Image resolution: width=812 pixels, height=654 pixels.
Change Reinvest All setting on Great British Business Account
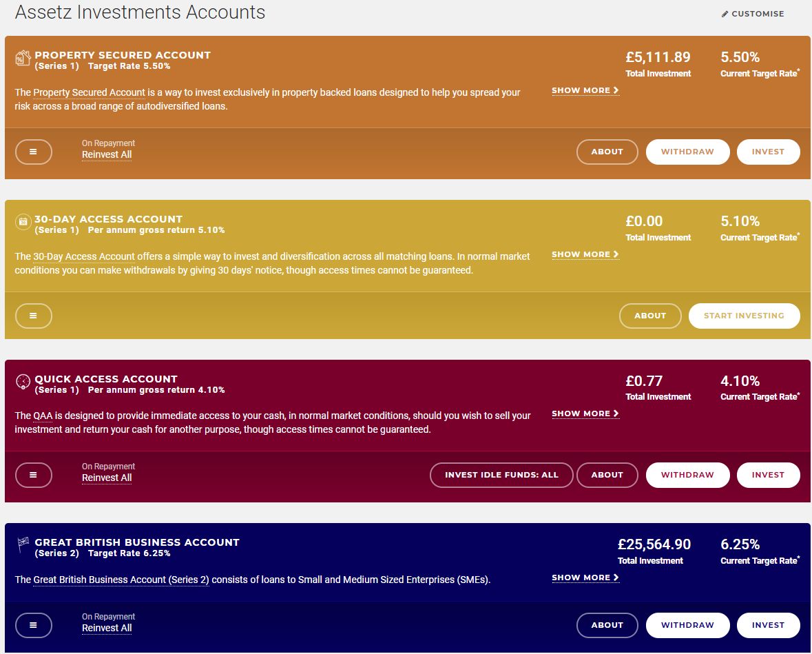click(107, 628)
